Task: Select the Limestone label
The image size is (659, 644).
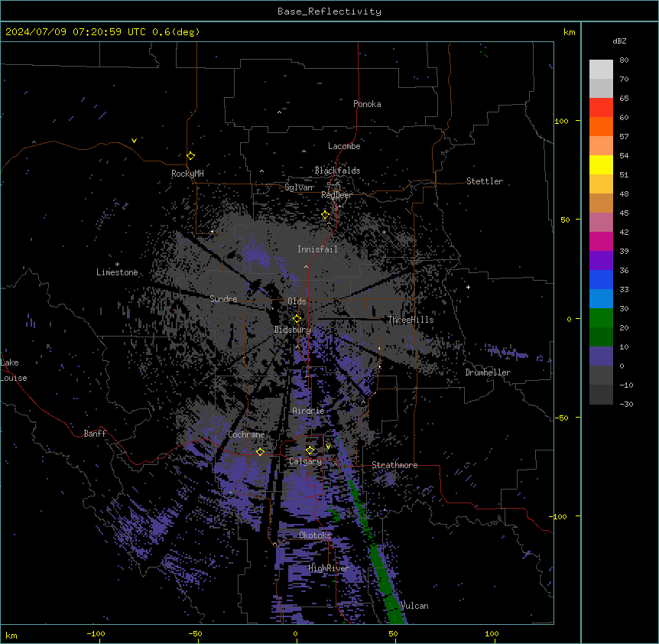Action: pyautogui.click(x=117, y=272)
